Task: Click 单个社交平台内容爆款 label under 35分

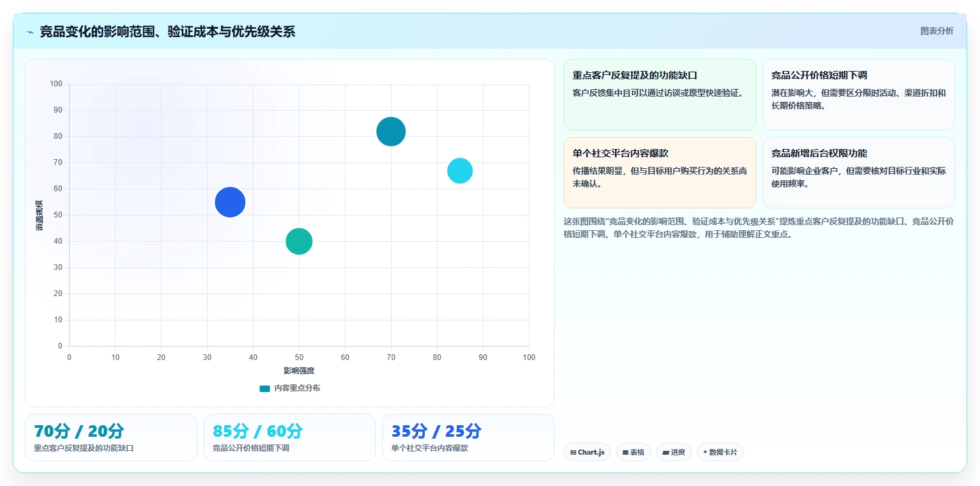Action: [429, 448]
